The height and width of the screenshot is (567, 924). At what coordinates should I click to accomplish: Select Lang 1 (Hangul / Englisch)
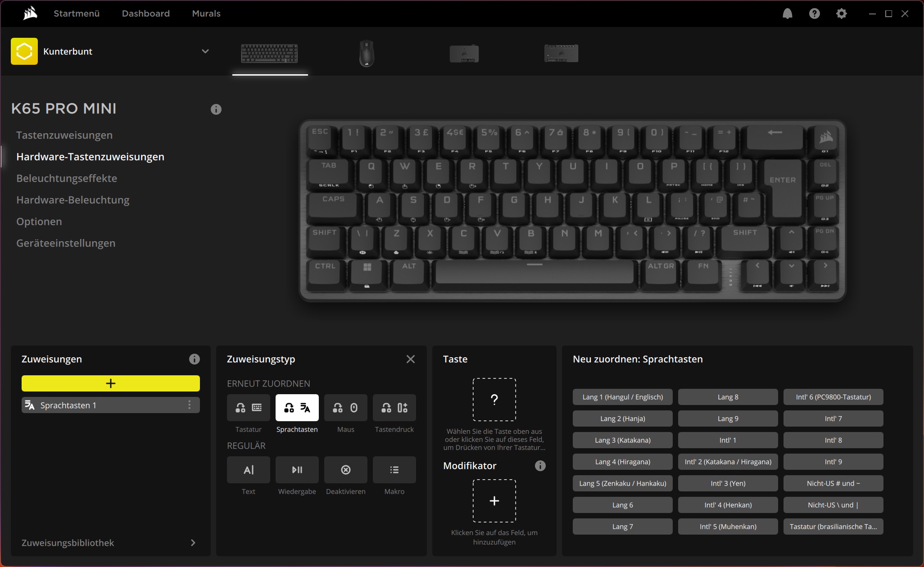623,397
